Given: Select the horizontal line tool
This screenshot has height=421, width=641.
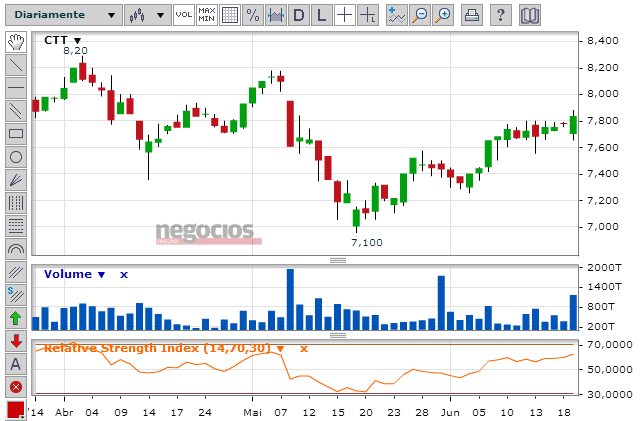Looking at the screenshot, I should [16, 88].
